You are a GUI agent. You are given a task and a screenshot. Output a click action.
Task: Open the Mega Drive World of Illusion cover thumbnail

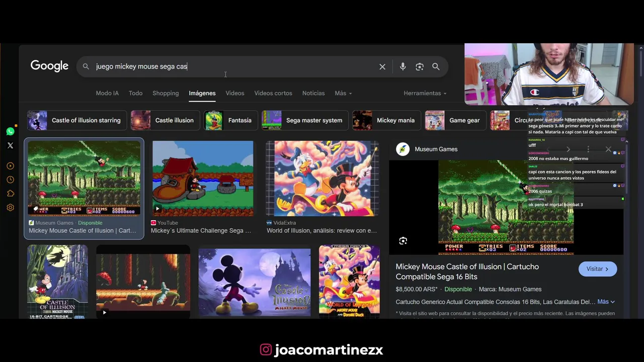click(349, 282)
